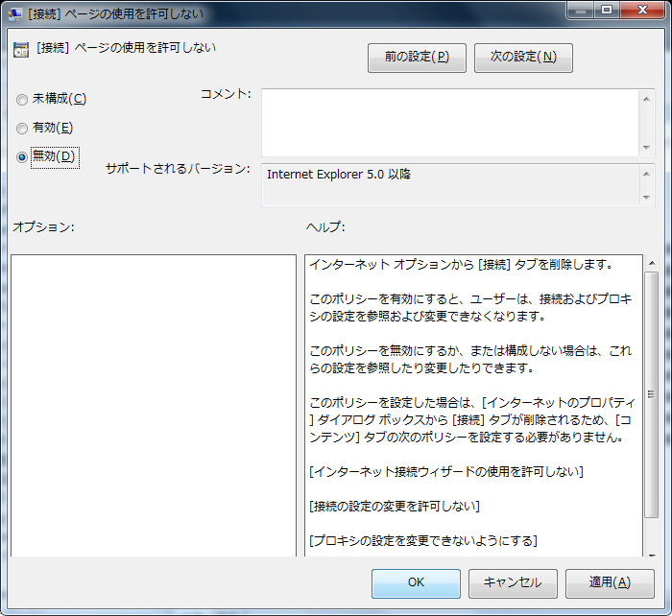This screenshot has width=672, height=616.
Task: Click down arrow in supported version box
Action: click(x=646, y=197)
